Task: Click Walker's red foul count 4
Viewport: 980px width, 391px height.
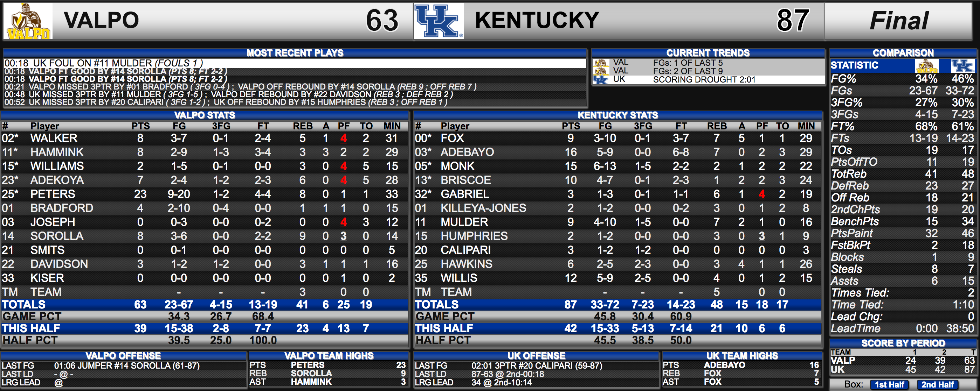Action: [344, 138]
